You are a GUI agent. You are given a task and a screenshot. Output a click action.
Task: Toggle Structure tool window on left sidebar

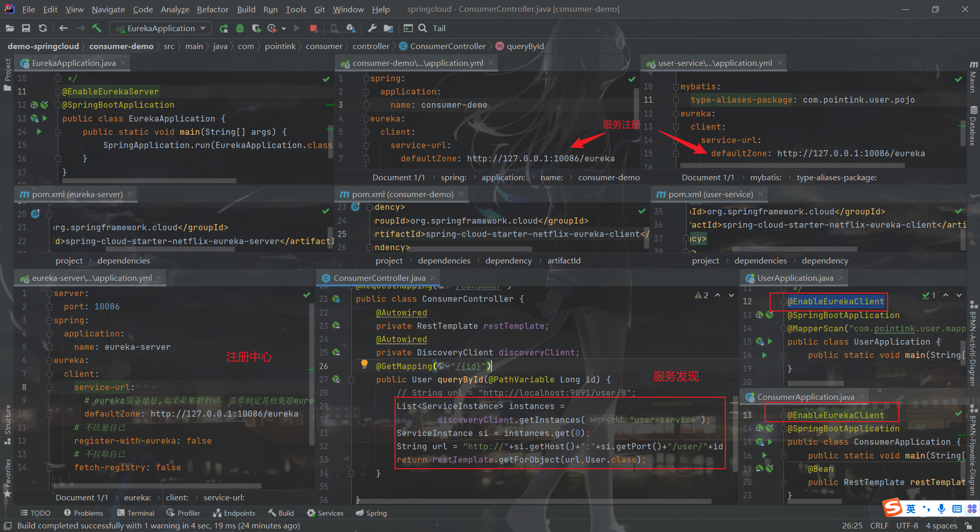tap(7, 425)
